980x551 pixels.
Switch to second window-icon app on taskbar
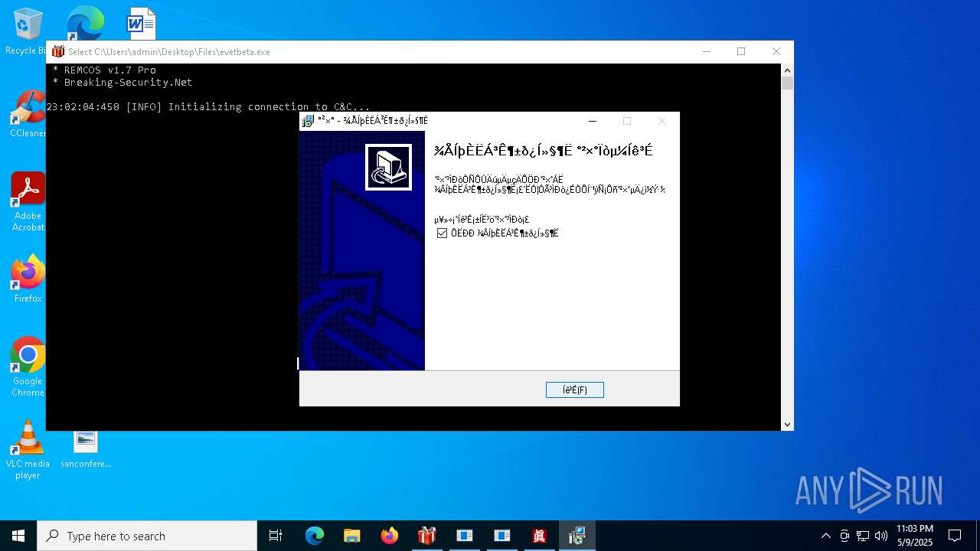502,536
